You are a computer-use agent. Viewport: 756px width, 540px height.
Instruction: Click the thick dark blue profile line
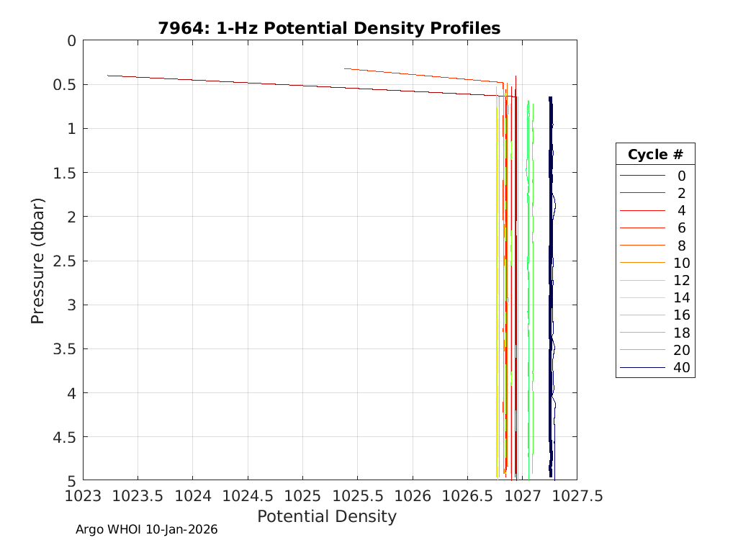pyautogui.click(x=550, y=288)
